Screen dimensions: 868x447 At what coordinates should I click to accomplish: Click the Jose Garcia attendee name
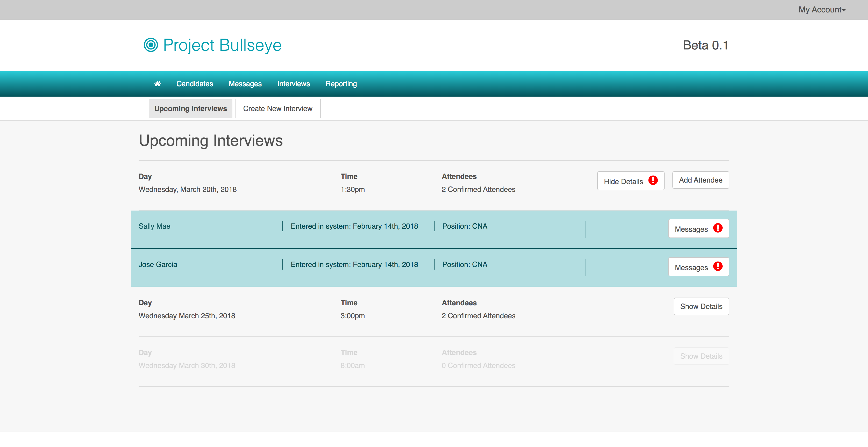click(x=158, y=264)
